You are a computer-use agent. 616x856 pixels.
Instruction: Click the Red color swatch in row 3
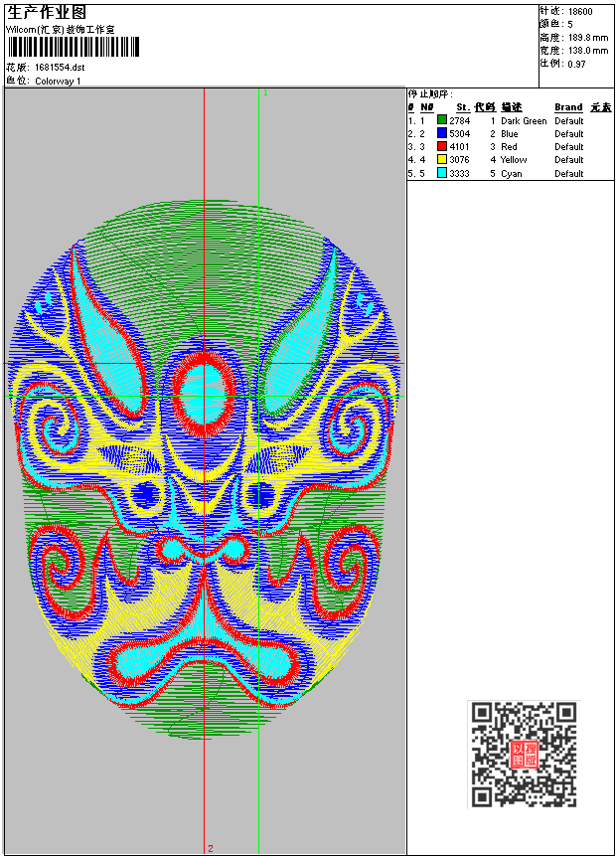442,146
